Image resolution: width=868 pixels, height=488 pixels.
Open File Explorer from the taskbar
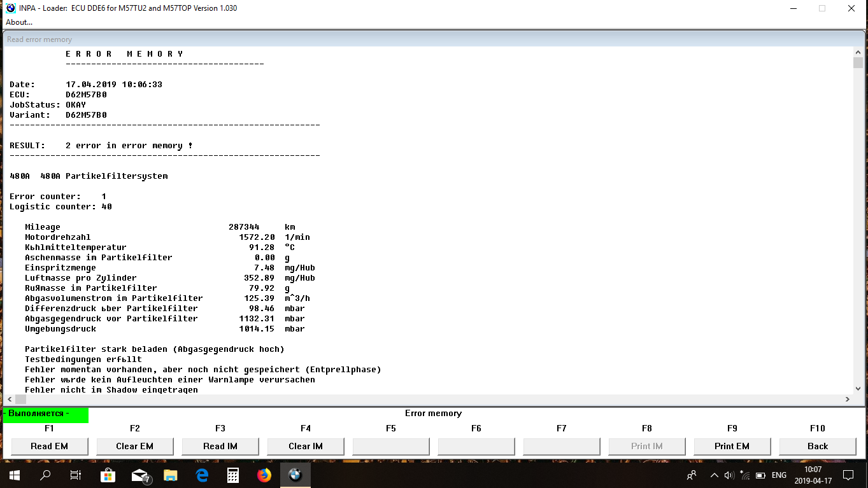[170, 475]
